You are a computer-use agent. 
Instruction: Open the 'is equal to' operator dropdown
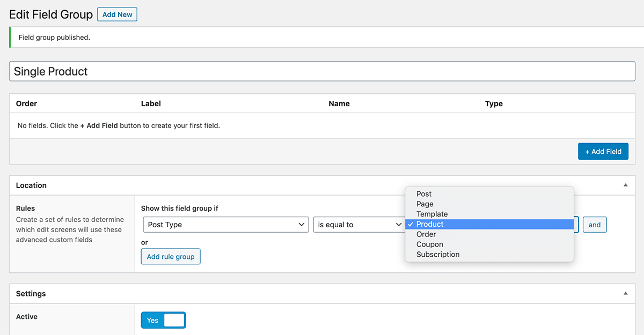click(359, 225)
